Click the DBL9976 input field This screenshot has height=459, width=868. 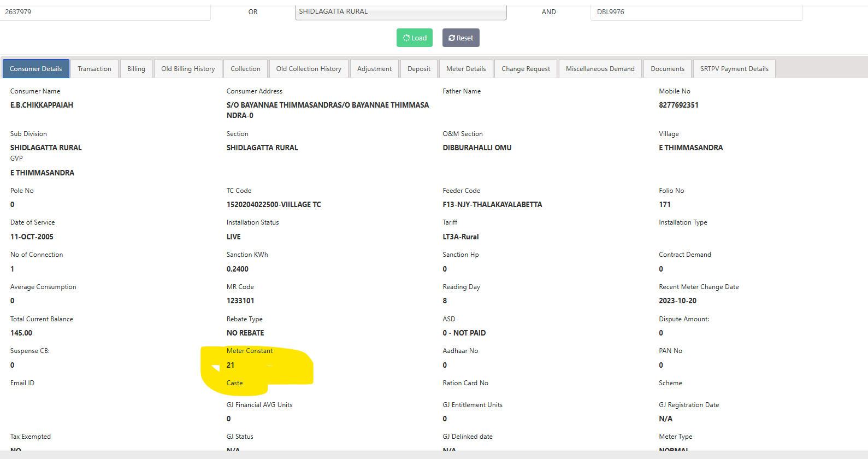(x=696, y=12)
